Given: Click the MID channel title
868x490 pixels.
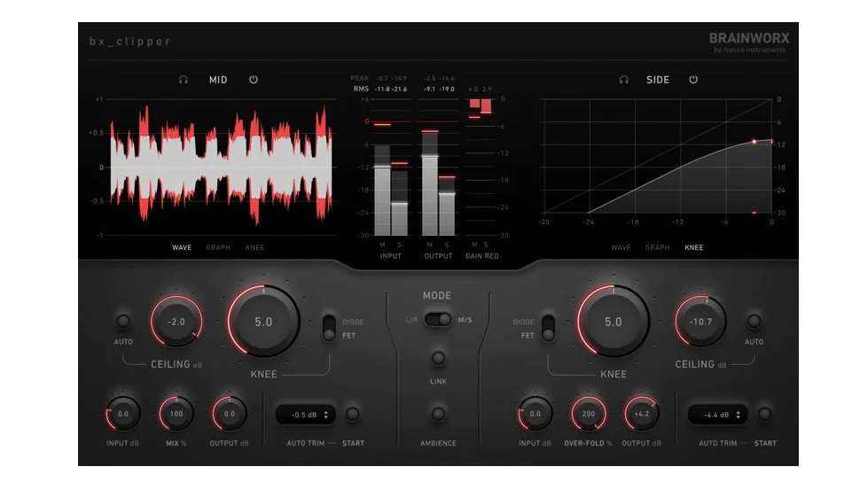Looking at the screenshot, I should point(218,80).
